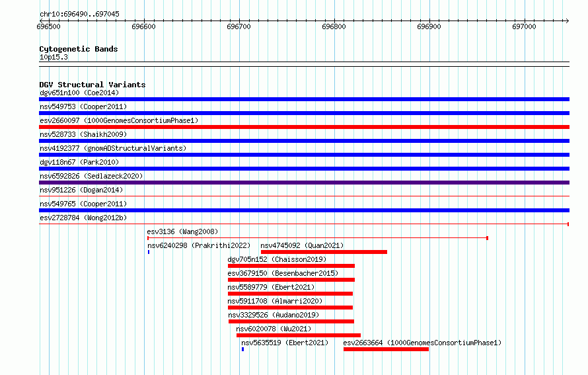588x375 pixels.
Task: Open esv3679150 (Besenbacher2015) label
Action: [x=283, y=273]
